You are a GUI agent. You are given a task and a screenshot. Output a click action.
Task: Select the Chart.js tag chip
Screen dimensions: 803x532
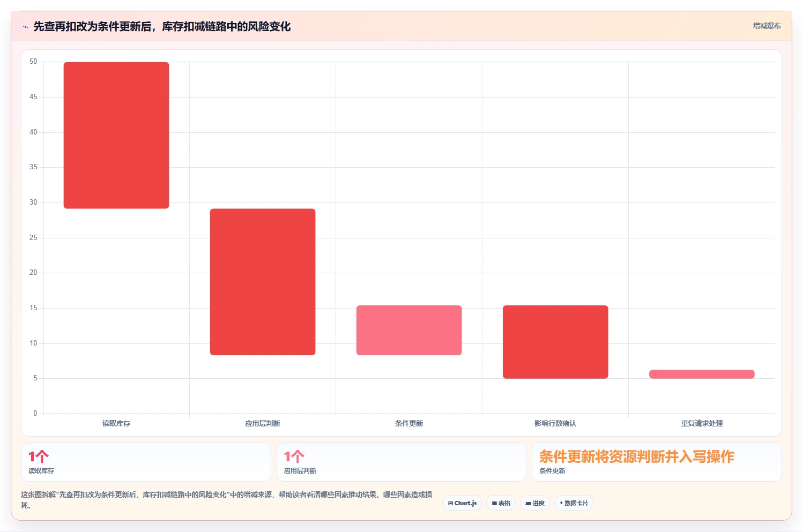click(462, 503)
